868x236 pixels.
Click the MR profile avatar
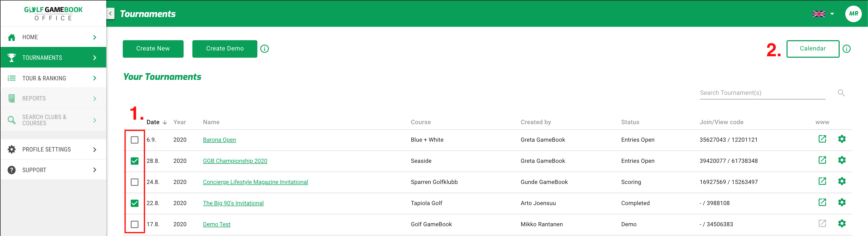(x=853, y=14)
